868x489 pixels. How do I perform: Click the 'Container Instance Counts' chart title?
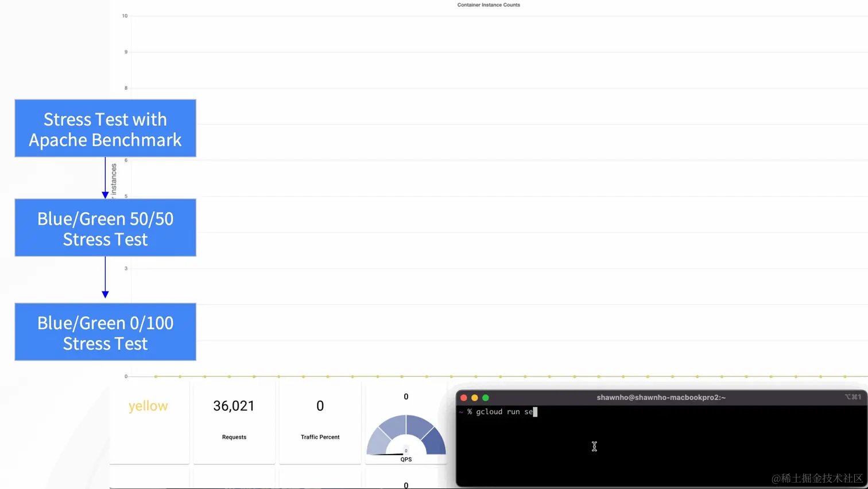click(x=489, y=5)
